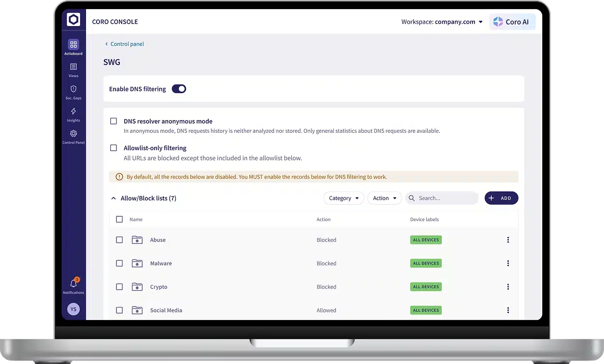Collapse the Allow/Block lists section
The width and height of the screenshot is (604, 364).
click(x=114, y=198)
